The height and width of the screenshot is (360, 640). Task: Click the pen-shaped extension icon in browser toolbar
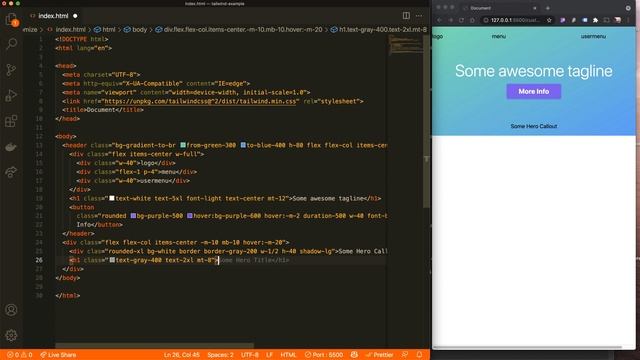click(x=574, y=20)
